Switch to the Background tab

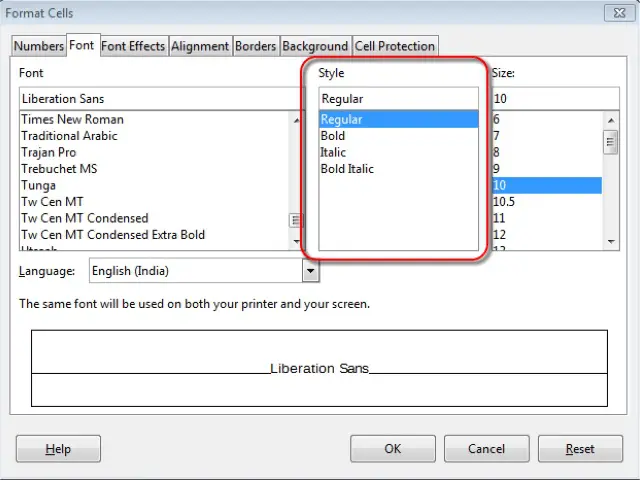315,46
